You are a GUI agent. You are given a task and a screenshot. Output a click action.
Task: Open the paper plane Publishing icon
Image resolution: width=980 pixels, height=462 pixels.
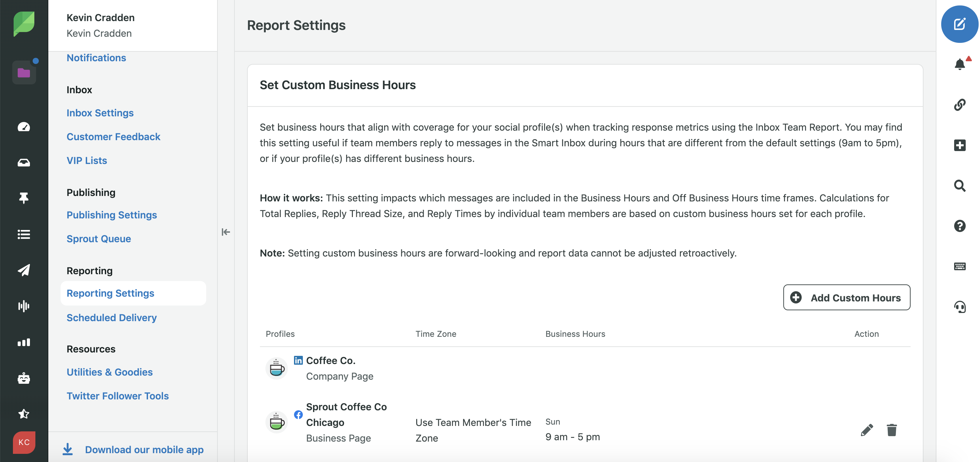click(x=23, y=270)
